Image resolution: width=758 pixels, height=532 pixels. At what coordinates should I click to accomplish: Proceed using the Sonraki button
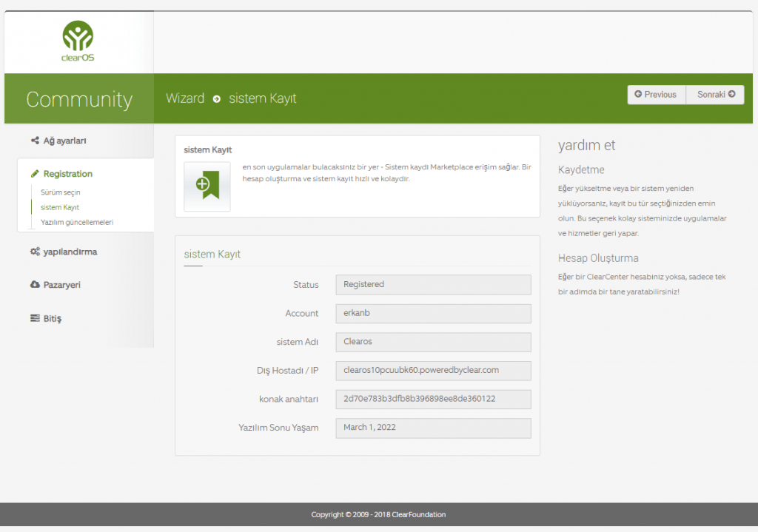(715, 95)
